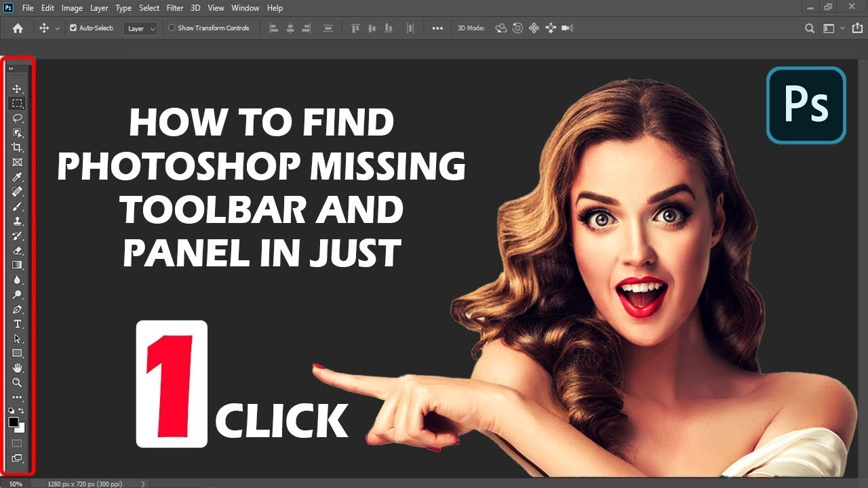Open the Filter menu
This screenshot has width=868, height=488.
[175, 8]
